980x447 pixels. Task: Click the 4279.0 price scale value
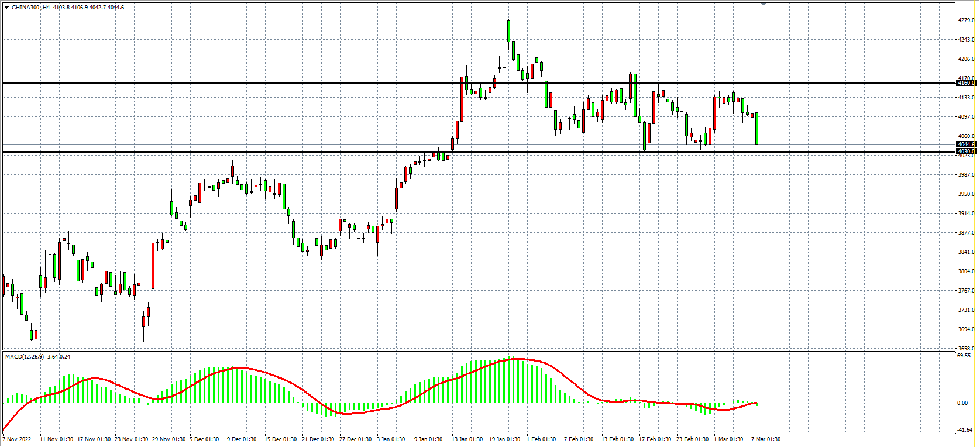(965, 20)
